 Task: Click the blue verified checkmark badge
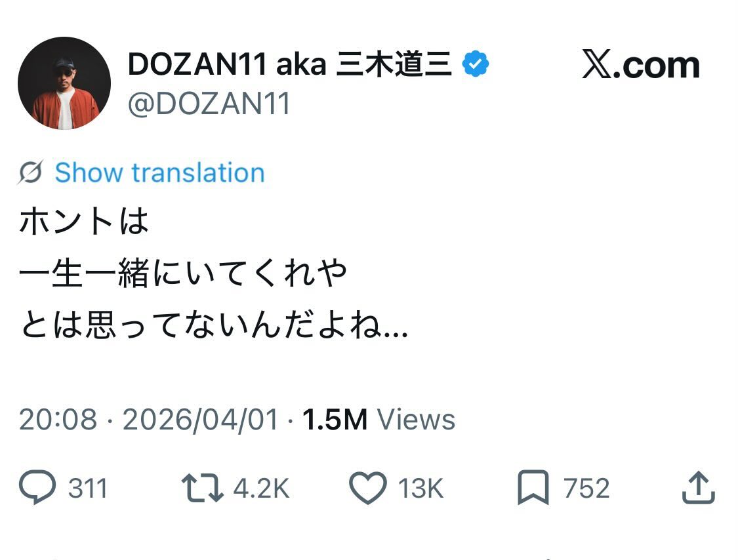click(476, 64)
